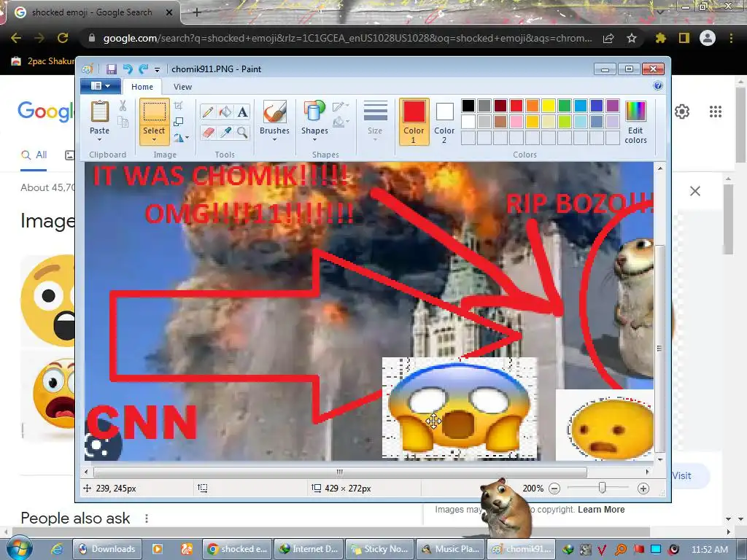Select the shocked emoji Google Search browser tab
The height and width of the screenshot is (560, 747).
point(93,12)
